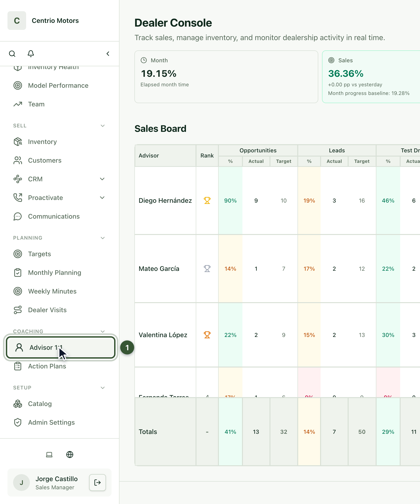Click the Admin Settings shield icon

click(18, 422)
